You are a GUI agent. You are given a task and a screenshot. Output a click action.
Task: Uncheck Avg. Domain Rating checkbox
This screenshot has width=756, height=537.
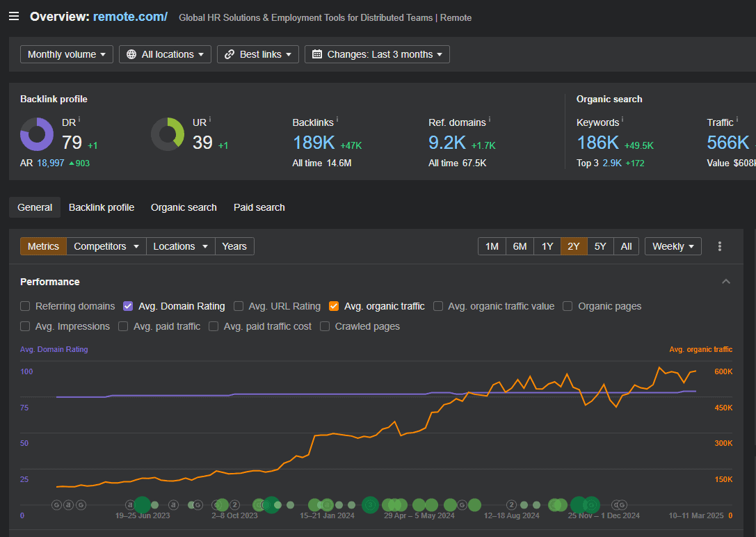(x=128, y=306)
